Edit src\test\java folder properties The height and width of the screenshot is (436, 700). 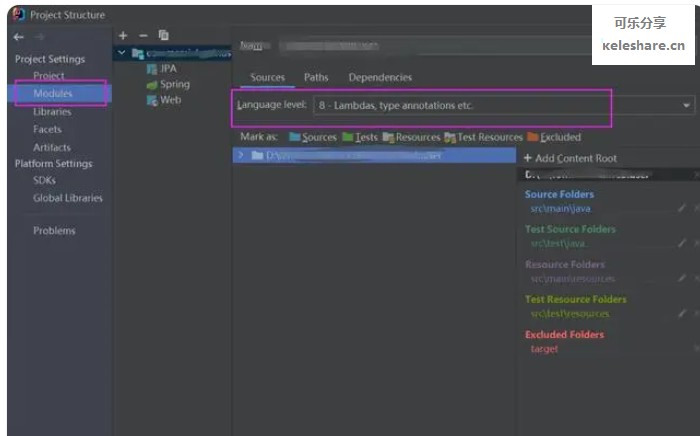coord(681,243)
